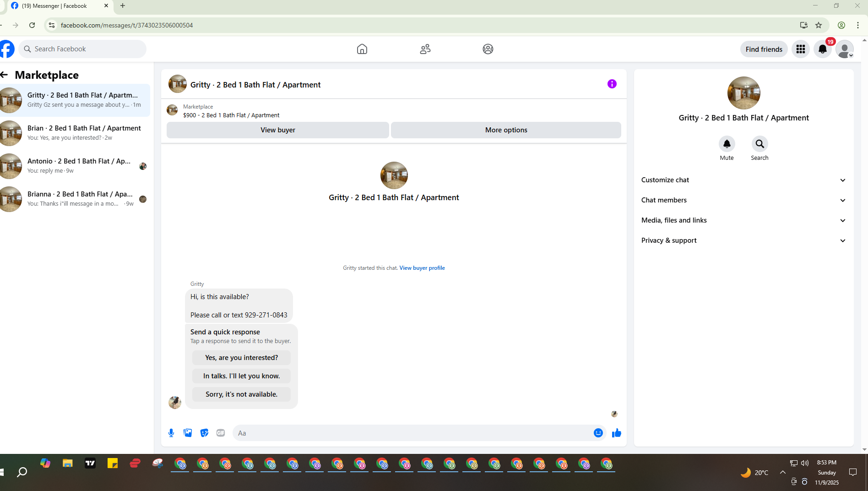Send a voice clip with microphone icon

click(171, 433)
